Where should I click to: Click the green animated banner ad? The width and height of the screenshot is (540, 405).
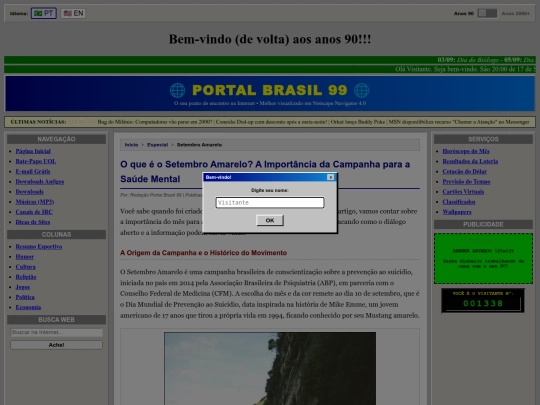(x=483, y=259)
